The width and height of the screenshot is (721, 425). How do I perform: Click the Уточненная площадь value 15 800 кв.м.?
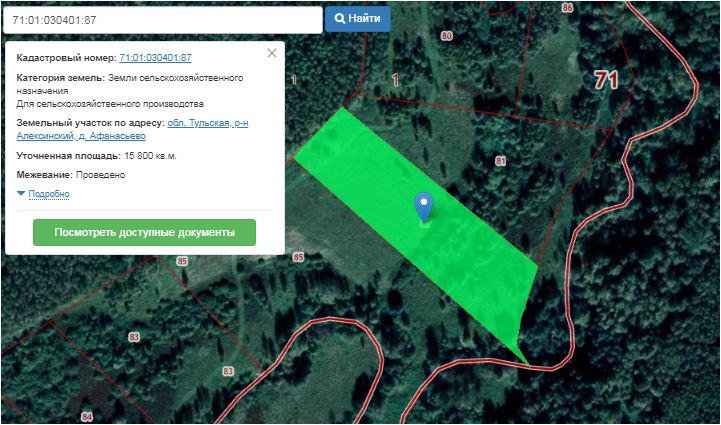click(150, 156)
